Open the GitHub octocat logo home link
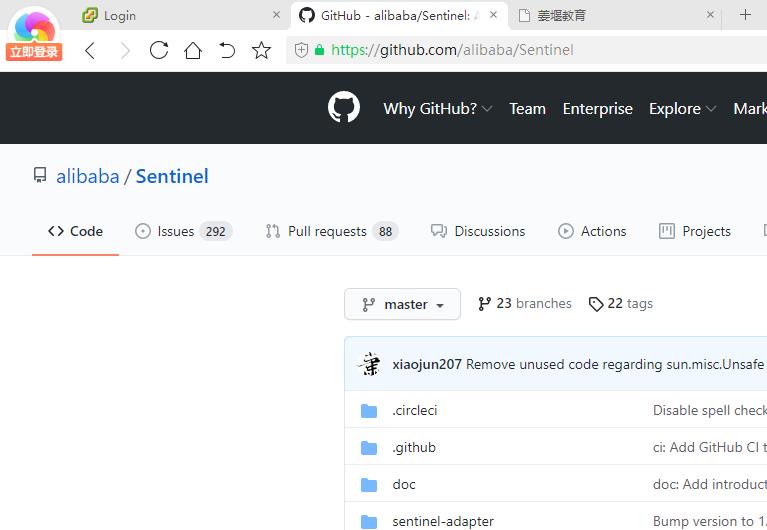Viewport: 767px width, 530px height. tap(344, 107)
